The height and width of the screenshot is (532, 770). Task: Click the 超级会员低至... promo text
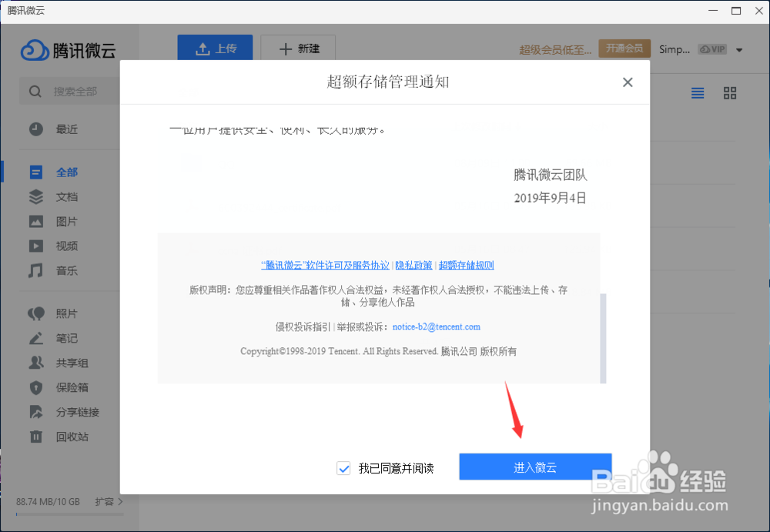point(555,49)
